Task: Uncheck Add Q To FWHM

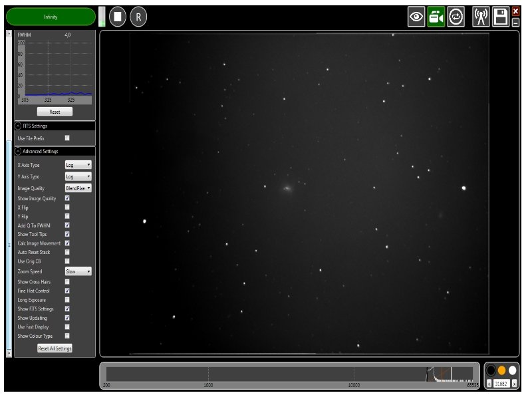Action: click(x=67, y=225)
